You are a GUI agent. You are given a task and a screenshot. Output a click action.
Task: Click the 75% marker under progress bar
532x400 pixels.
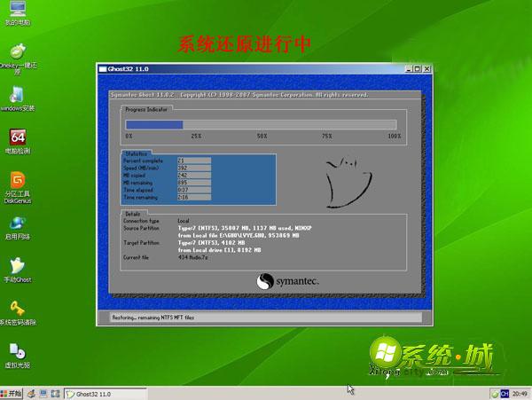pyautogui.click(x=327, y=136)
